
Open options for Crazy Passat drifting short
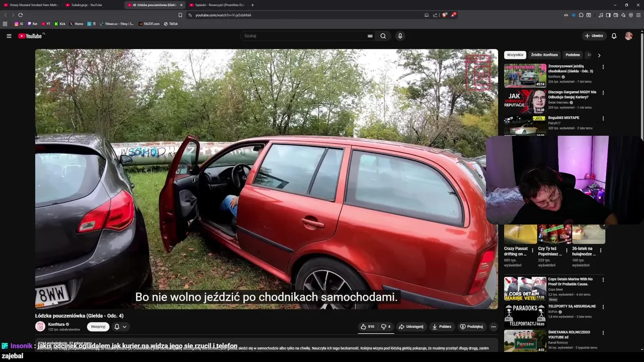pyautogui.click(x=532, y=250)
